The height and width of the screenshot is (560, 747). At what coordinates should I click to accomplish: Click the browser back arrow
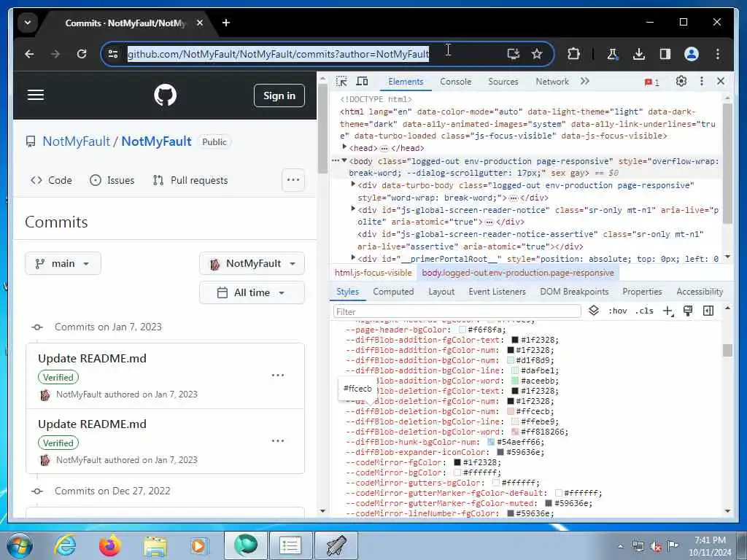[29, 54]
